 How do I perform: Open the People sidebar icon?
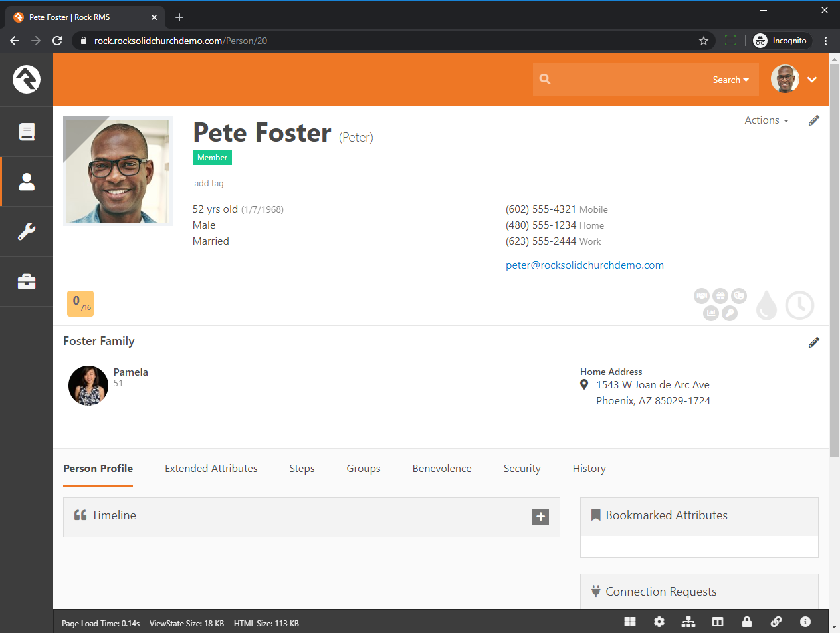point(27,182)
